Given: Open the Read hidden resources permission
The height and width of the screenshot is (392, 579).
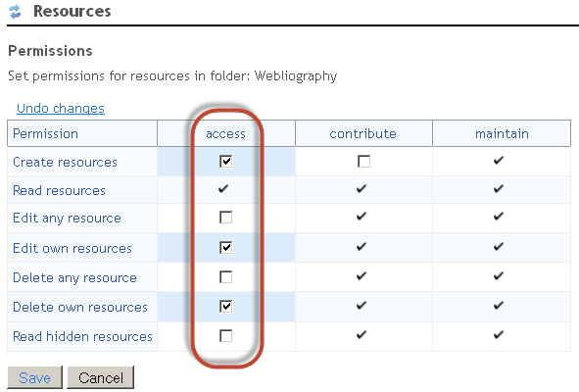Looking at the screenshot, I should click(82, 336).
